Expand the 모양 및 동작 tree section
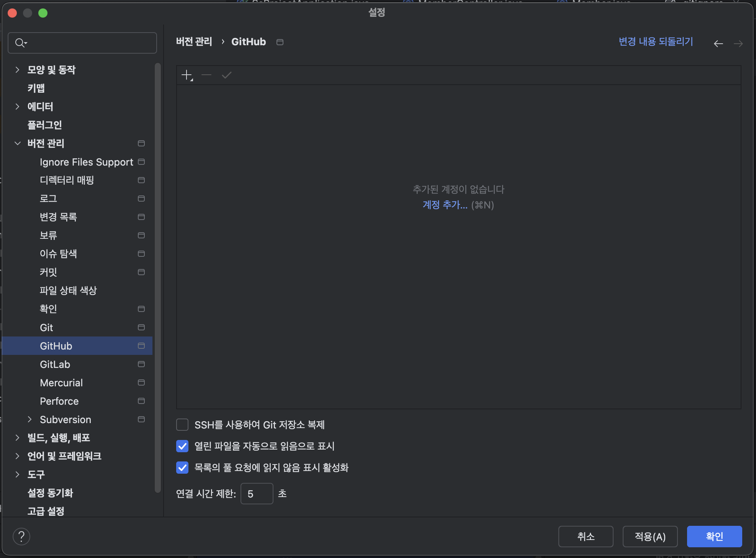Screen dimensions: 756x558 point(17,70)
